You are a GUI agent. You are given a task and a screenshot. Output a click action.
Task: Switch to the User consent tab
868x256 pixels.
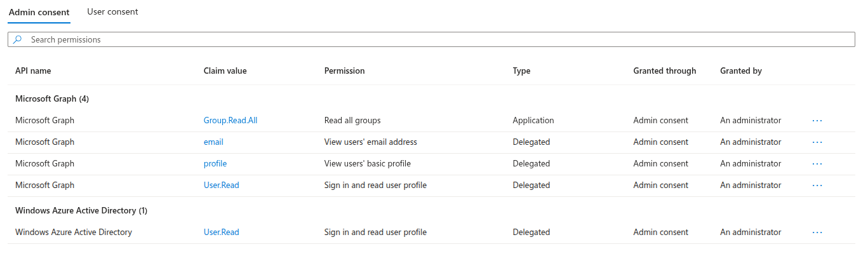[112, 12]
